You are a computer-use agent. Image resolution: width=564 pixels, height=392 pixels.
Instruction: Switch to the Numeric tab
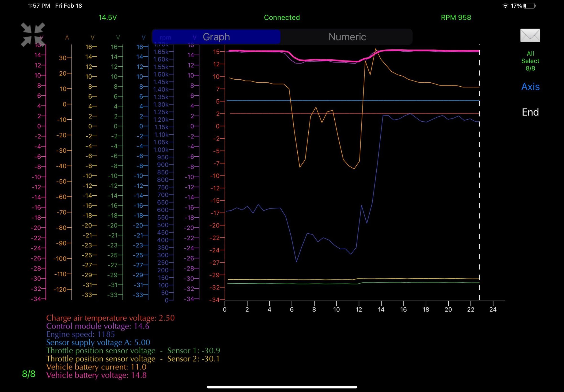tap(347, 37)
